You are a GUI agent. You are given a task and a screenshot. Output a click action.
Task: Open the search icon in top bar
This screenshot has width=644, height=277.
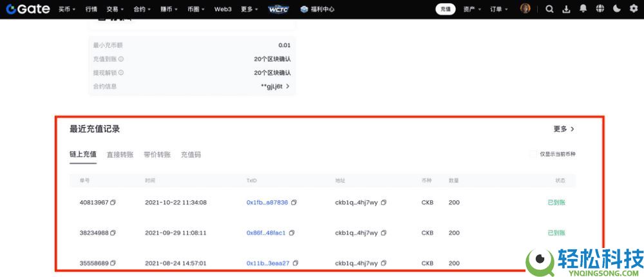(549, 9)
